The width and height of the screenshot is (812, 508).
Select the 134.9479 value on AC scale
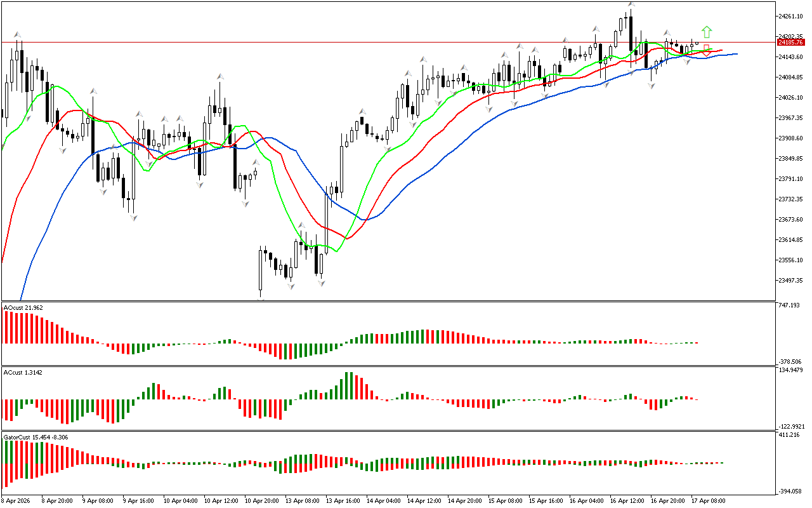click(792, 370)
